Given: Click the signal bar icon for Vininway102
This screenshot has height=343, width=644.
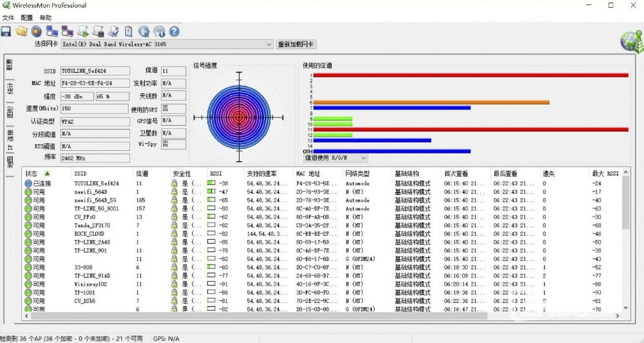Looking at the screenshot, I should 211,284.
